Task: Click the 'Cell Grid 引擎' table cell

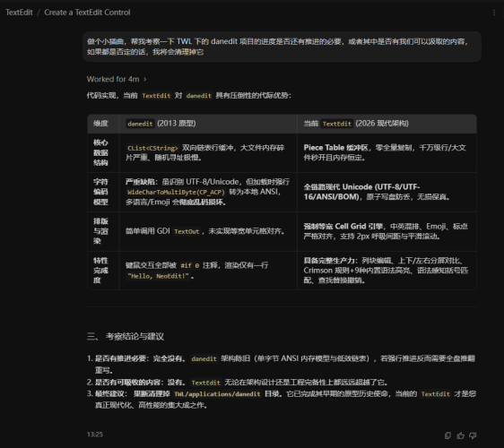Action: [387, 231]
